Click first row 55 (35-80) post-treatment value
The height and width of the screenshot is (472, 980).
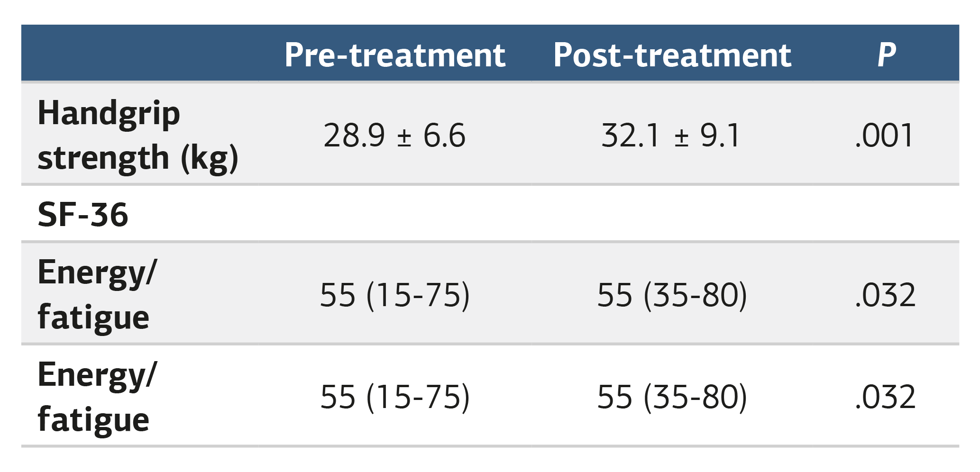tap(672, 295)
